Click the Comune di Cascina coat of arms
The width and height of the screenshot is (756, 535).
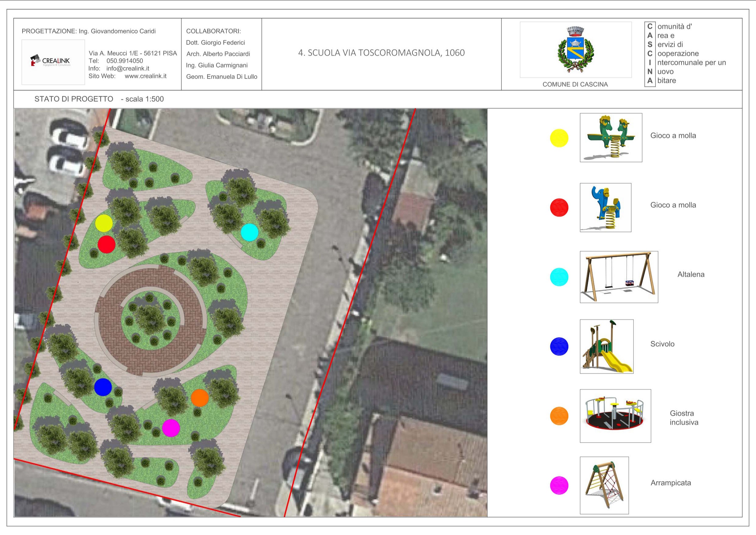click(575, 49)
